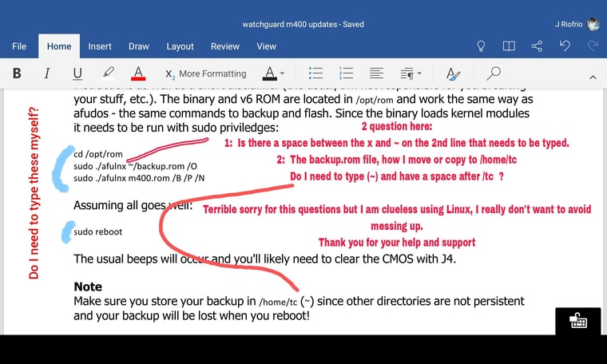Open paragraph alignment options
The width and height of the screenshot is (607, 364).
[377, 73]
